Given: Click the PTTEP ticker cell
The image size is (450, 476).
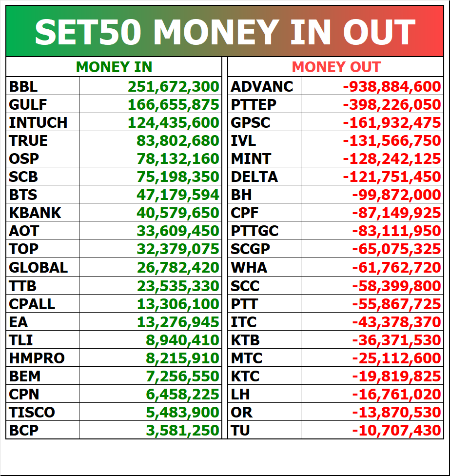Looking at the screenshot, I should (264, 104).
